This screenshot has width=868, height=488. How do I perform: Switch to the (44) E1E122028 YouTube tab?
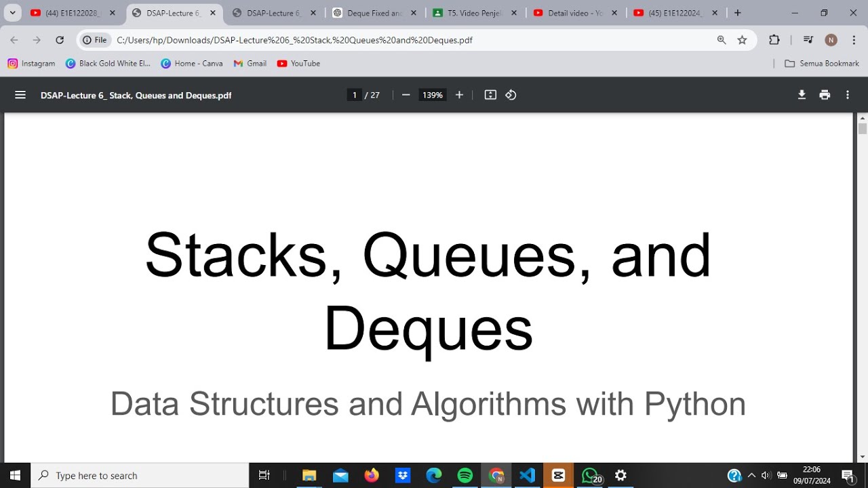73,13
